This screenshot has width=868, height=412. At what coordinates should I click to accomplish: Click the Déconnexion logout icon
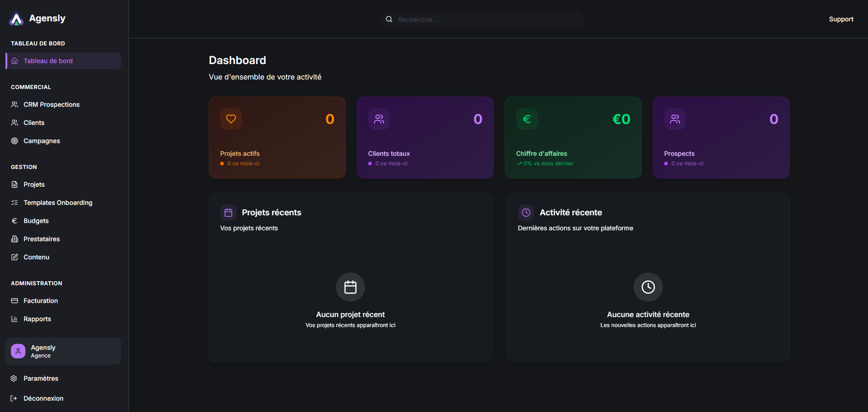tap(14, 398)
